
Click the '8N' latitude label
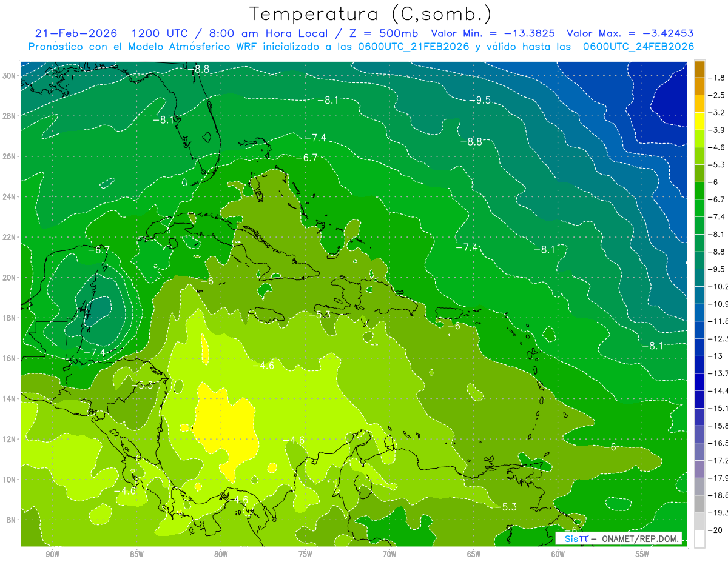tap(12, 520)
